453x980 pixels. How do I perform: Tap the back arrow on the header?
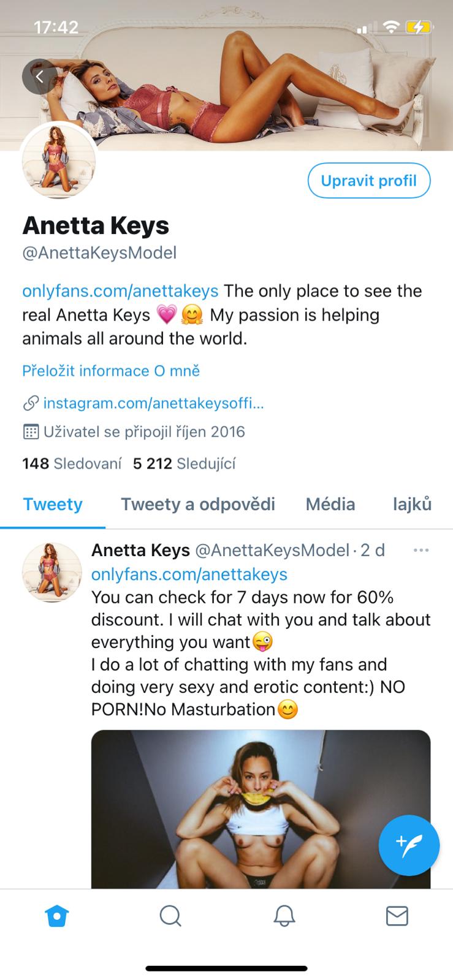(x=39, y=77)
